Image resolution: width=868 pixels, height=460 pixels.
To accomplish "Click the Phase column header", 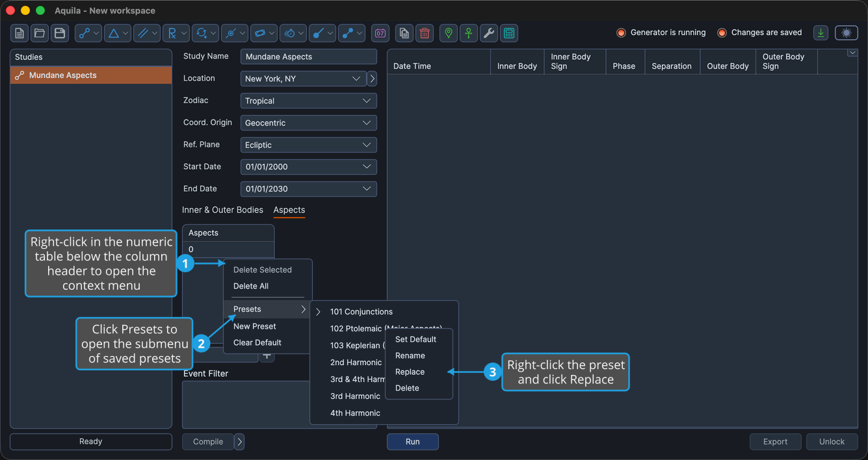I will click(624, 62).
